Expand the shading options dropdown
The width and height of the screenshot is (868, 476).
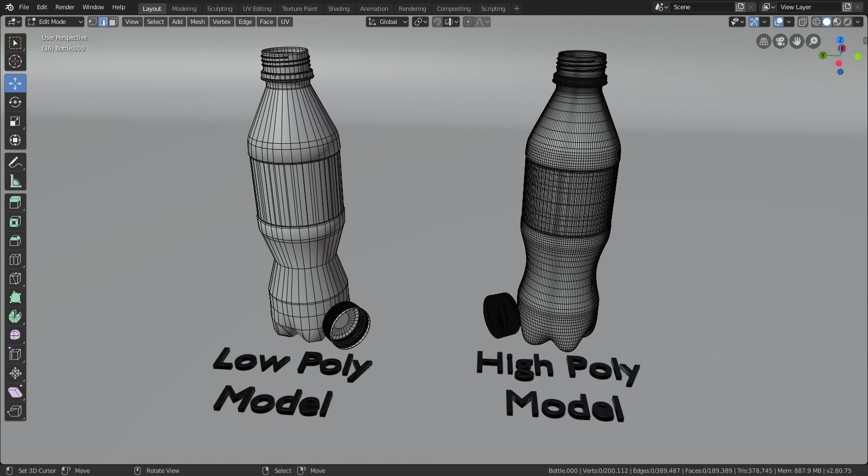(858, 22)
